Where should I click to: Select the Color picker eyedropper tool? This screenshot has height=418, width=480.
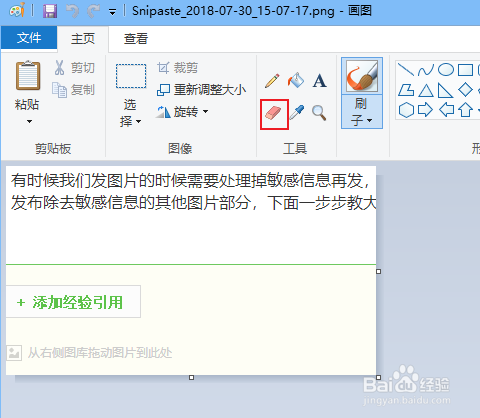click(x=296, y=113)
